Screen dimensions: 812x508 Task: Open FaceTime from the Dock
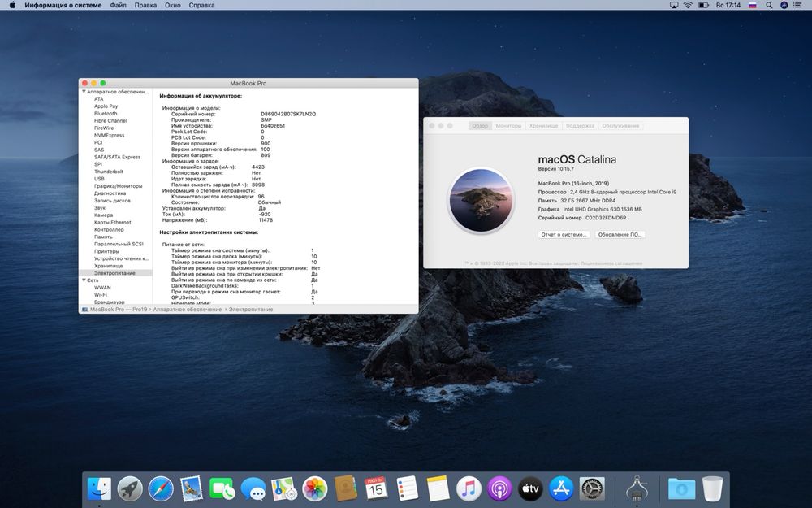click(222, 488)
